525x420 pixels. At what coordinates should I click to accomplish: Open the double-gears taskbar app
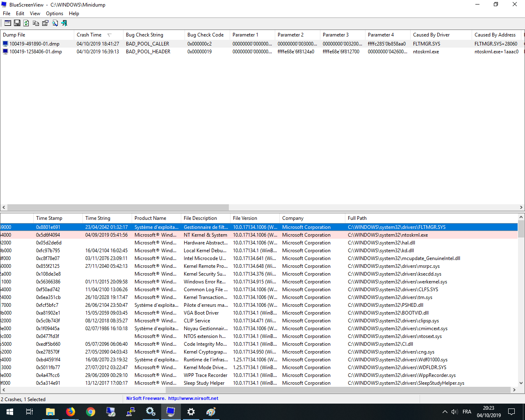point(151,412)
